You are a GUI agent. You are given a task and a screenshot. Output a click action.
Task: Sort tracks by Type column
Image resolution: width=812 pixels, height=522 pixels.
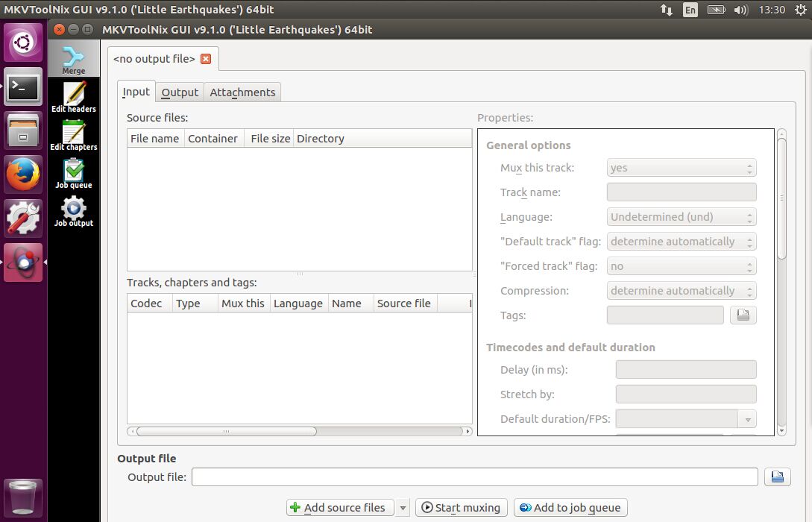tap(195, 304)
